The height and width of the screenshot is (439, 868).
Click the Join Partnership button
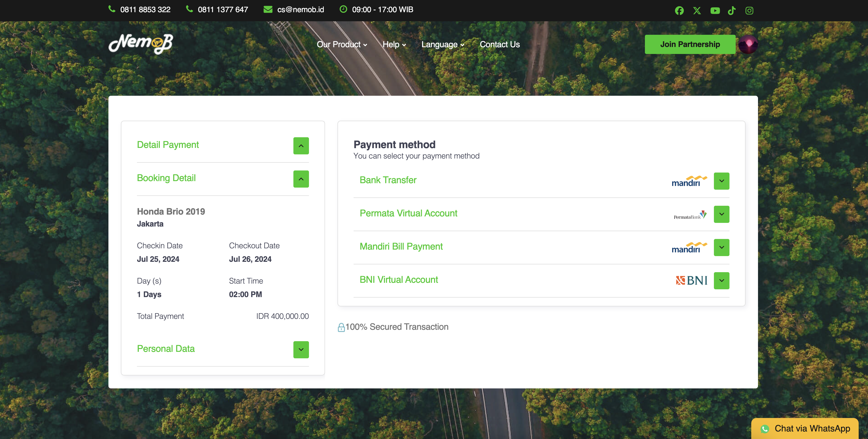690,44
